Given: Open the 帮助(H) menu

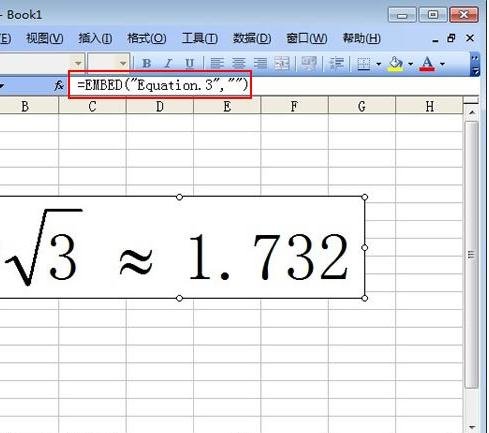Looking at the screenshot, I should tap(362, 38).
